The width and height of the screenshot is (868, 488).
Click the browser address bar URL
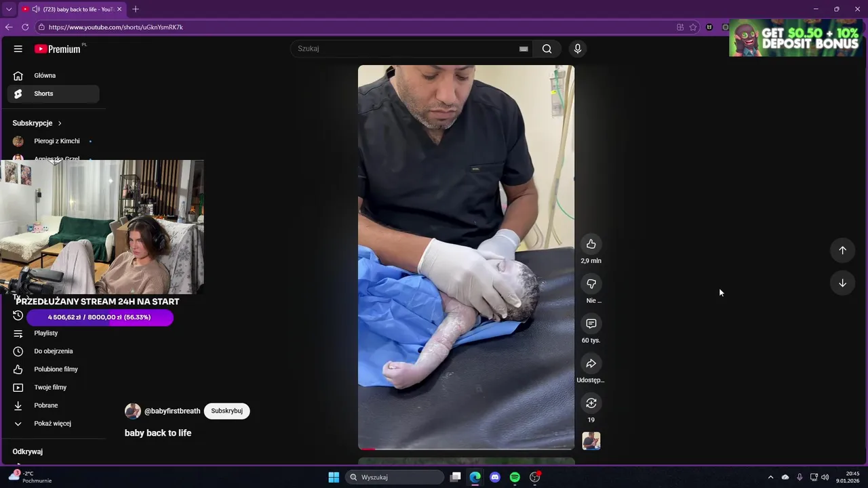[x=115, y=27]
